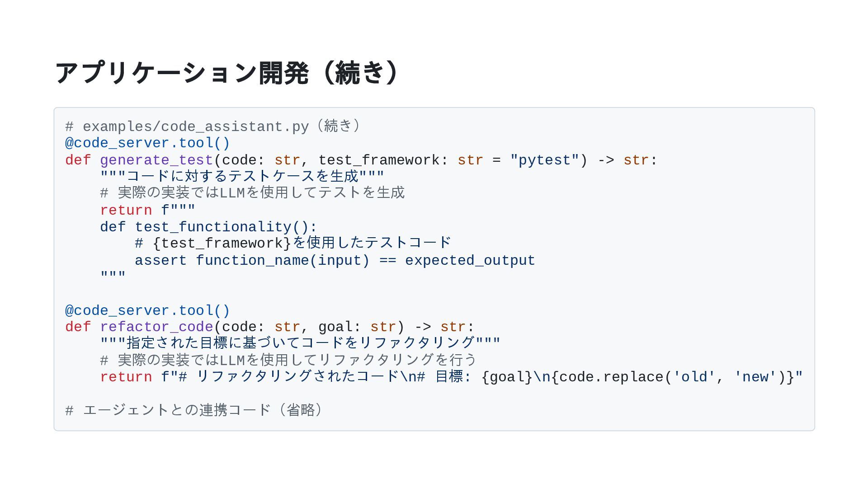Click the comment ending with テストを生成
Image resolution: width=868 pixels, height=488 pixels.
(252, 193)
